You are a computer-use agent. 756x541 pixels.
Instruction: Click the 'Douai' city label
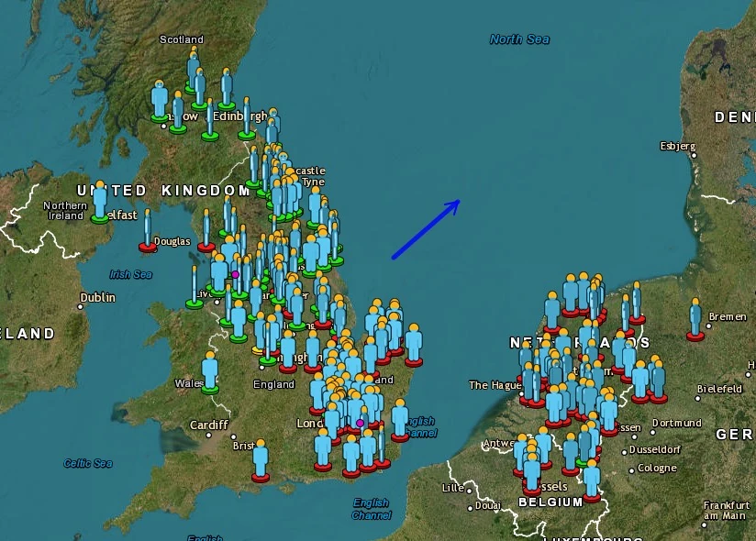point(488,505)
